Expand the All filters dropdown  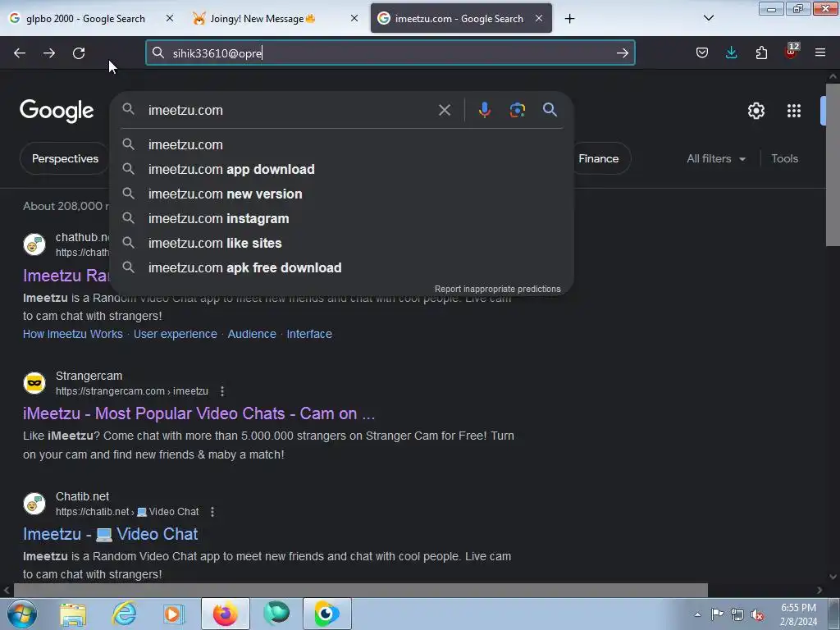pyautogui.click(x=716, y=158)
